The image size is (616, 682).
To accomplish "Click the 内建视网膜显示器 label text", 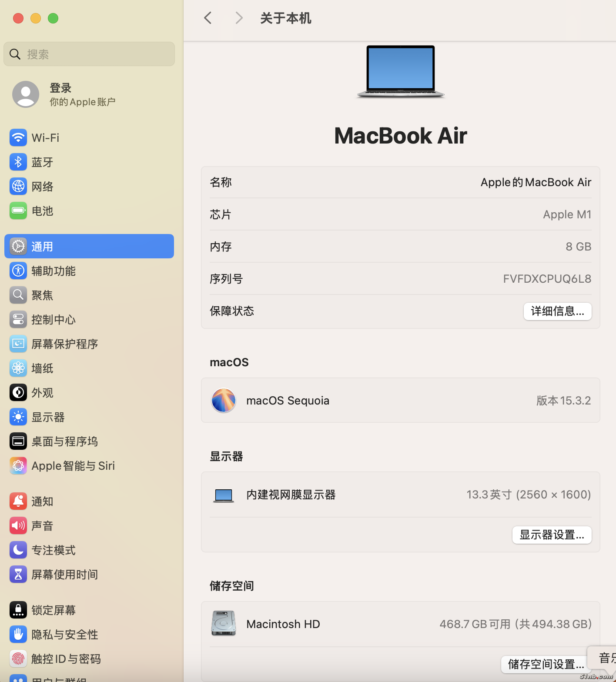I will coord(291,495).
